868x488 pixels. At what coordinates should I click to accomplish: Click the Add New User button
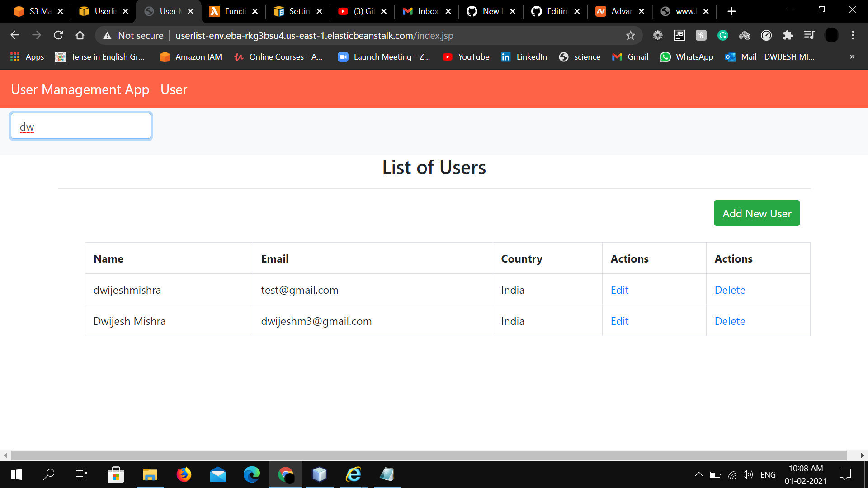[757, 213]
